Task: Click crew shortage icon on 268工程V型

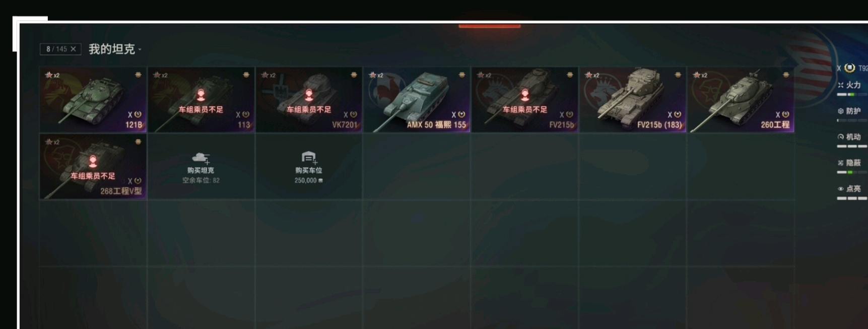Action: point(93,161)
